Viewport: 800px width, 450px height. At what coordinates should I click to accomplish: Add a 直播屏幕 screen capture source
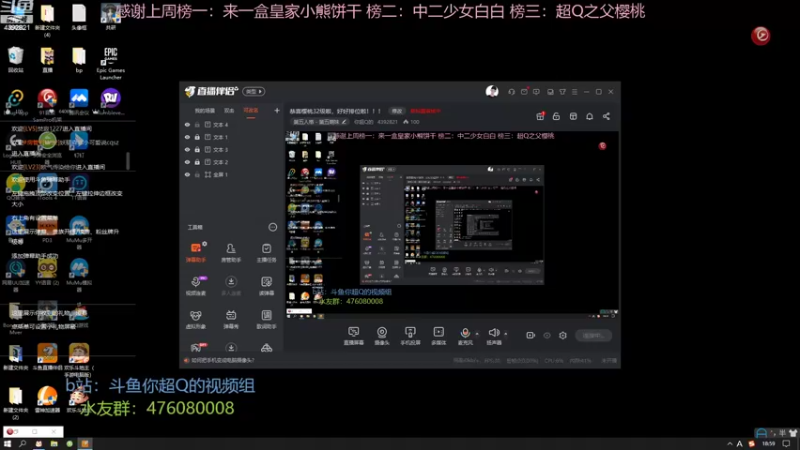[x=354, y=336]
